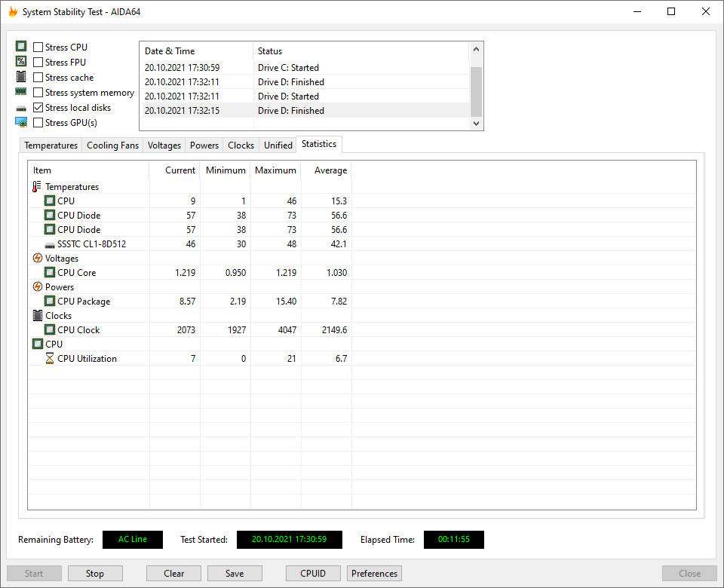This screenshot has width=724, height=588.
Task: Click the chip icon of the CPU Package row
Action: click(x=50, y=301)
